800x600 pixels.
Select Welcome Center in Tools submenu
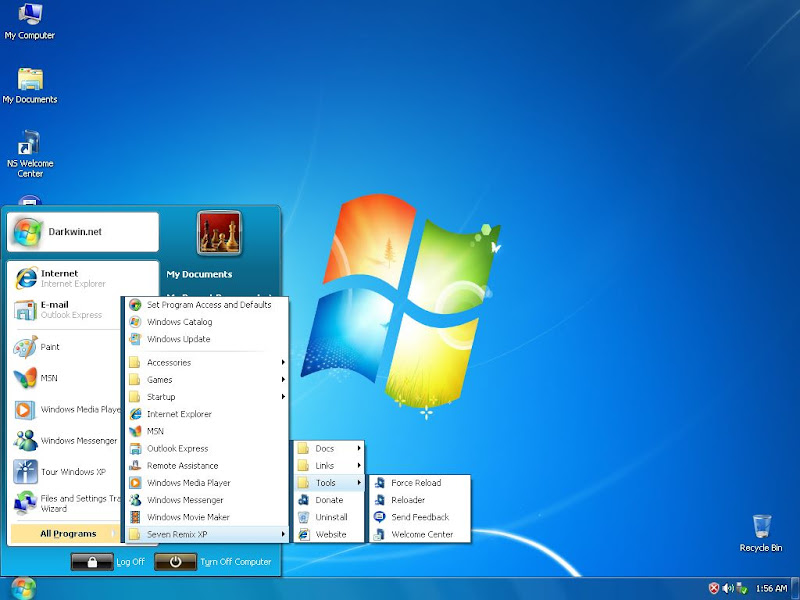tap(420, 534)
